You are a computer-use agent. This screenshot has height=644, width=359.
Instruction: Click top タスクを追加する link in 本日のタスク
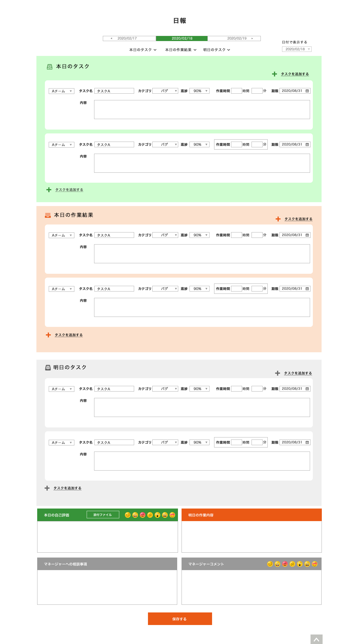[x=295, y=74]
